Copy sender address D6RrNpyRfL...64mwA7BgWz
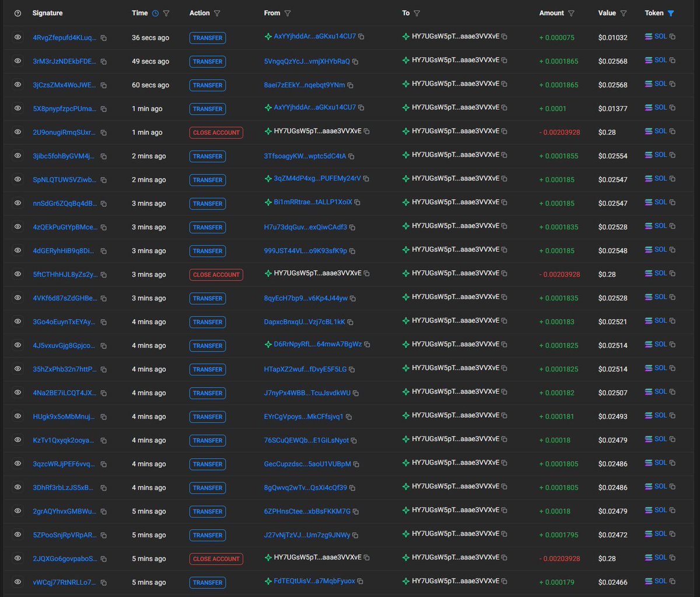This screenshot has width=700, height=597. 367,345
